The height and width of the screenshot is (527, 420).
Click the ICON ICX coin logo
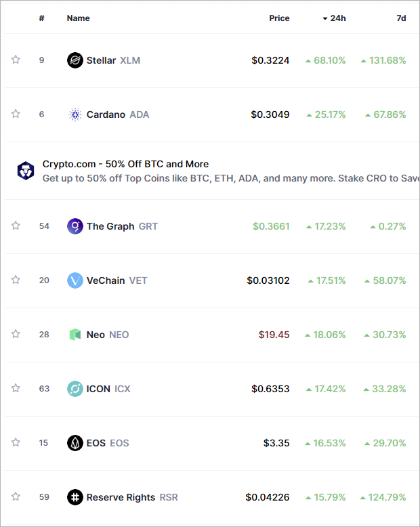pyautogui.click(x=75, y=389)
